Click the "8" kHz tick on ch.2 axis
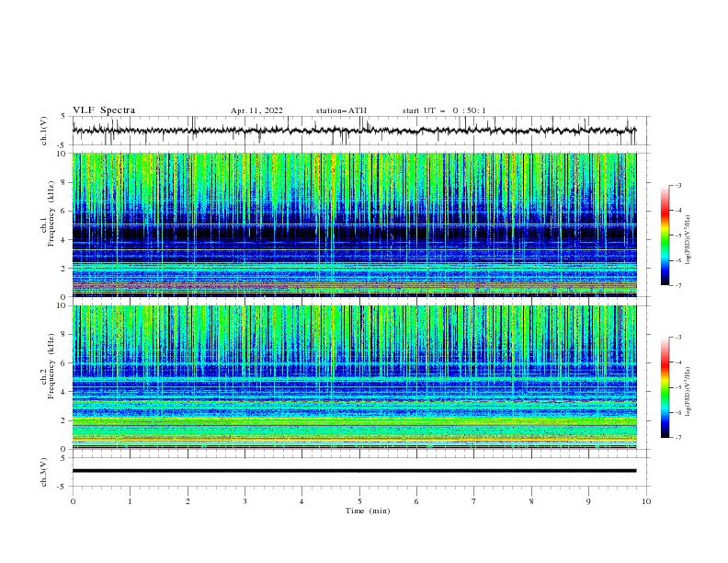This screenshot has width=728, height=563. (65, 335)
